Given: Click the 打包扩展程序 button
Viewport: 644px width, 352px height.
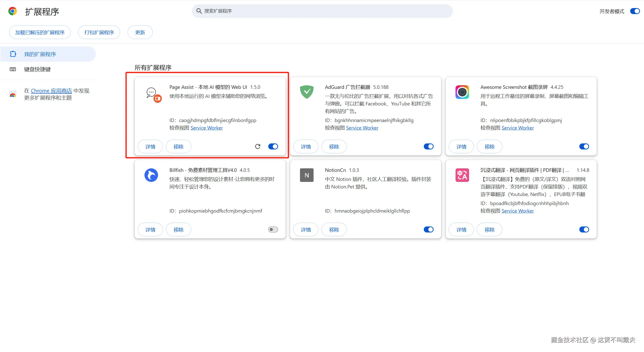Looking at the screenshot, I should pos(99,32).
